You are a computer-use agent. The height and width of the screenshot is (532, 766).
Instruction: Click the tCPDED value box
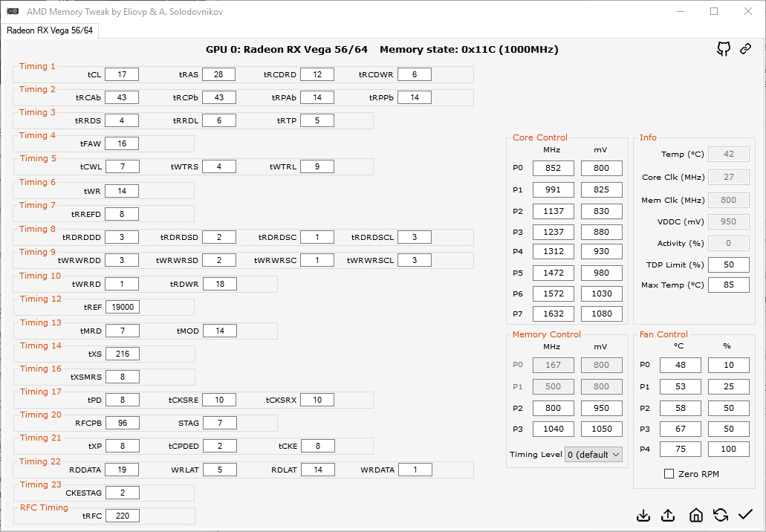click(x=220, y=446)
